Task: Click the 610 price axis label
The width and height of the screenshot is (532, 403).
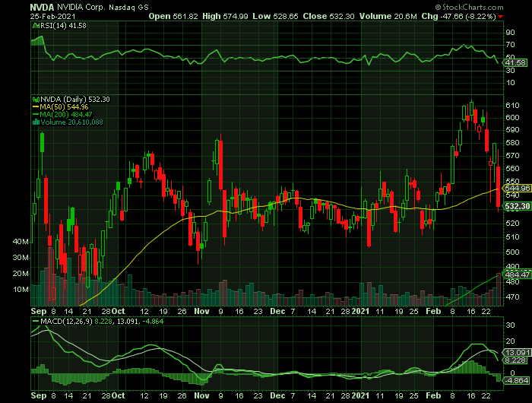Action: point(512,106)
